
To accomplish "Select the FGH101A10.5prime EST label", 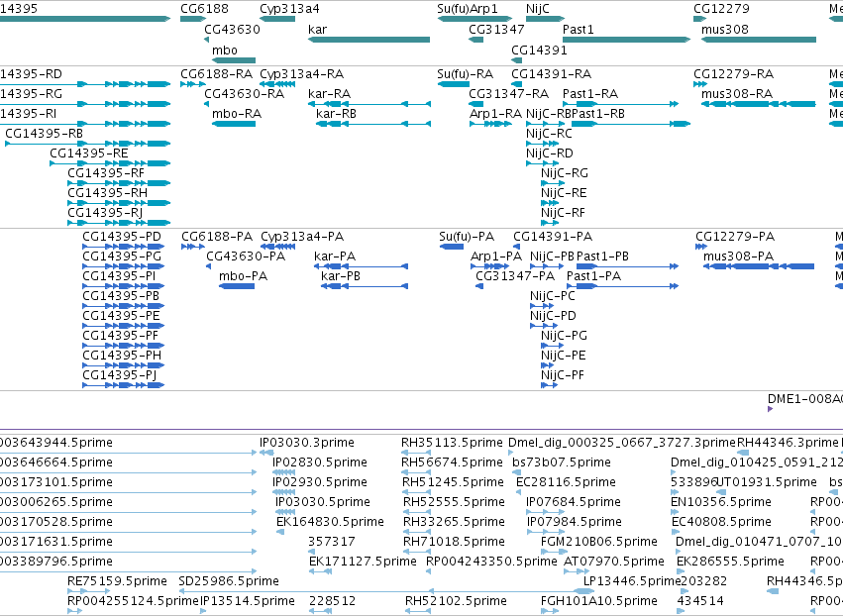I will pos(599,601).
